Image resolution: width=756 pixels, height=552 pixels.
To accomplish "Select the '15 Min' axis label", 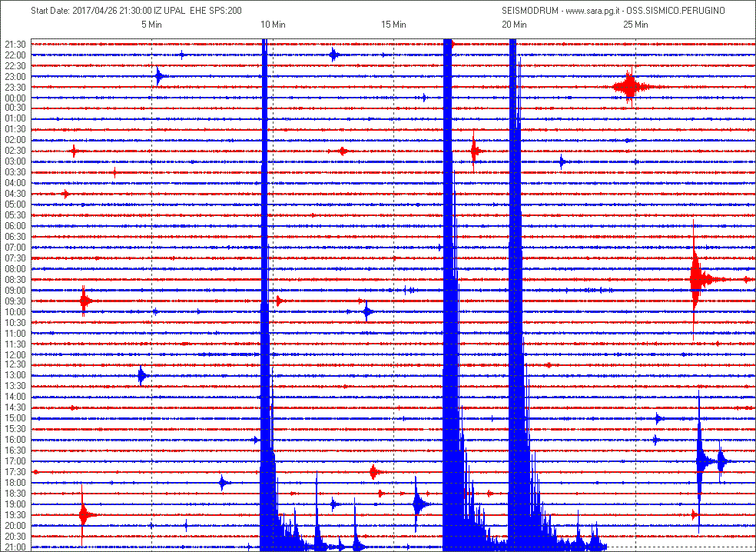I will [393, 25].
